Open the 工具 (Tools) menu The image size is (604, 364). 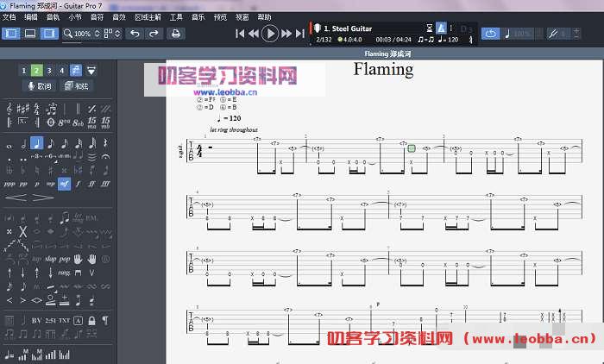[176, 17]
